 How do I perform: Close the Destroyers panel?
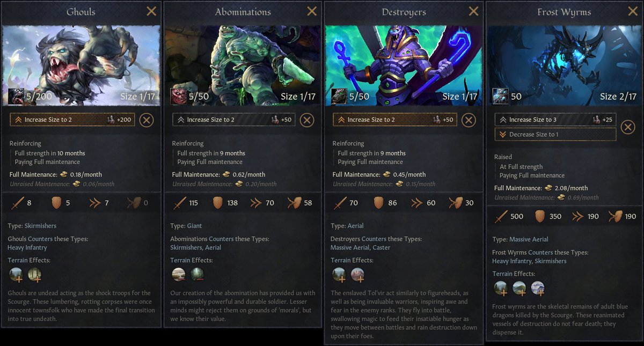pyautogui.click(x=473, y=11)
